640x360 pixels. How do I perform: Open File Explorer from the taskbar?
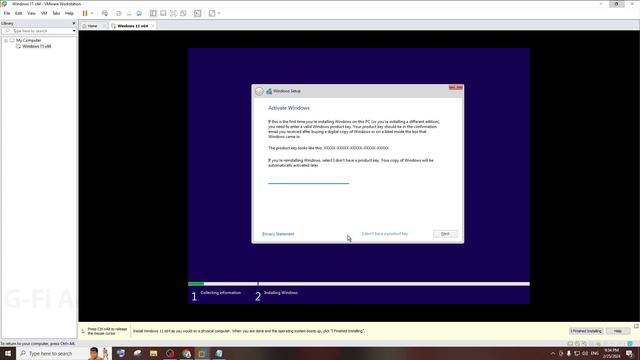[153, 353]
